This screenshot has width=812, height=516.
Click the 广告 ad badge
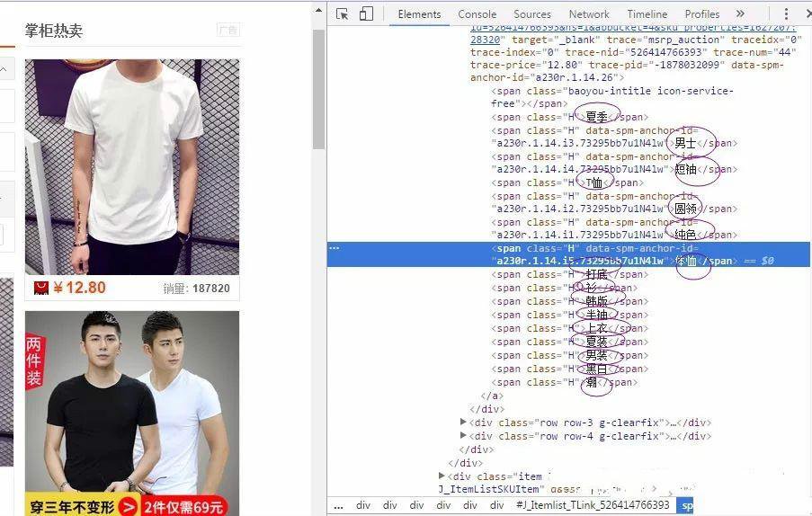coord(228,31)
